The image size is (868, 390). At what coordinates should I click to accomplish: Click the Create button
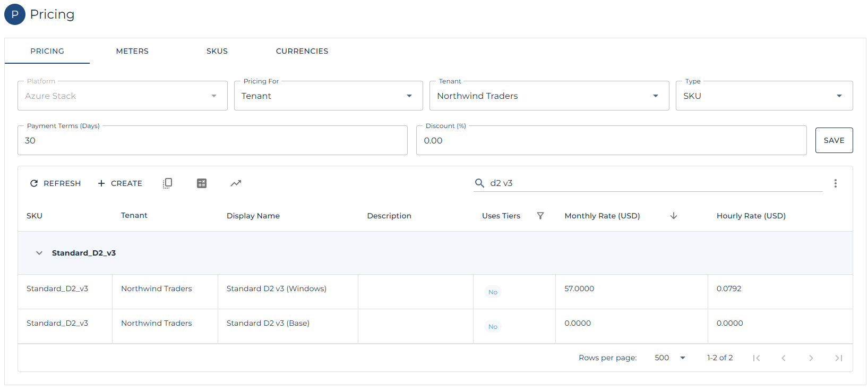(120, 183)
